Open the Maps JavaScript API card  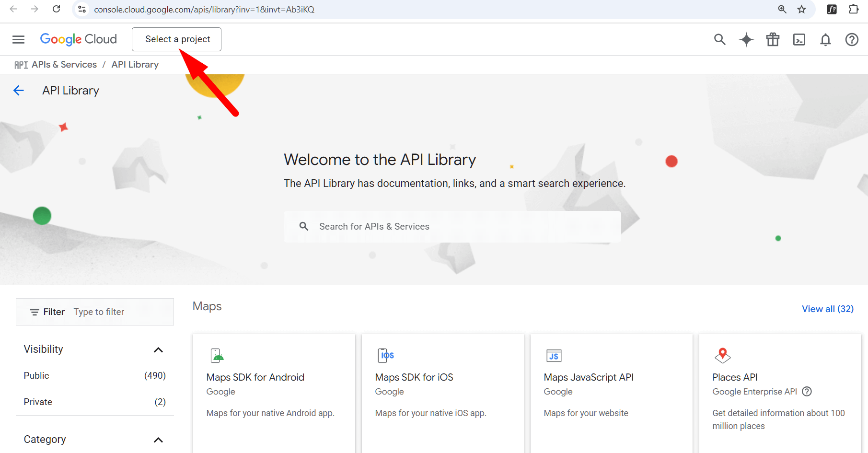(x=611, y=393)
